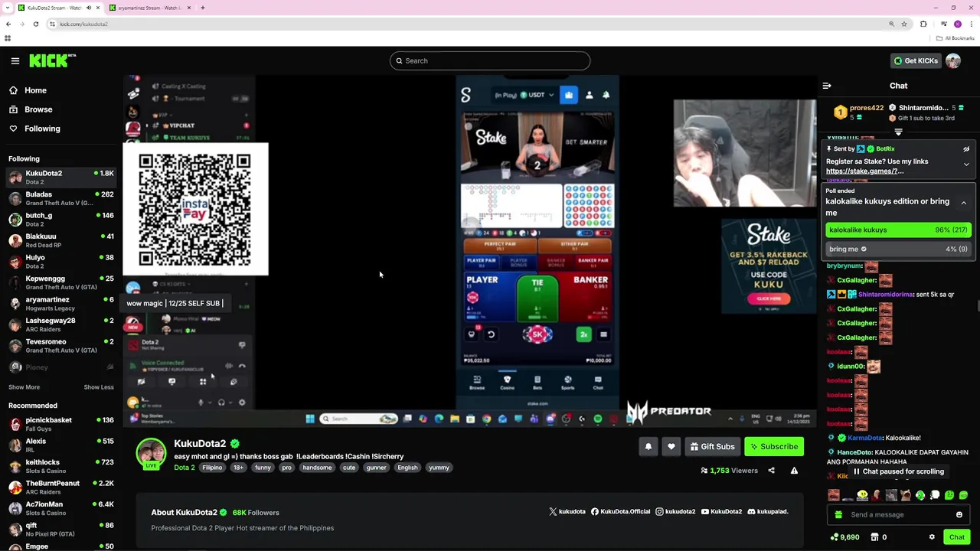Open browser extensions puzzle icon
Viewport: 980px width, 551px height.
(x=923, y=24)
